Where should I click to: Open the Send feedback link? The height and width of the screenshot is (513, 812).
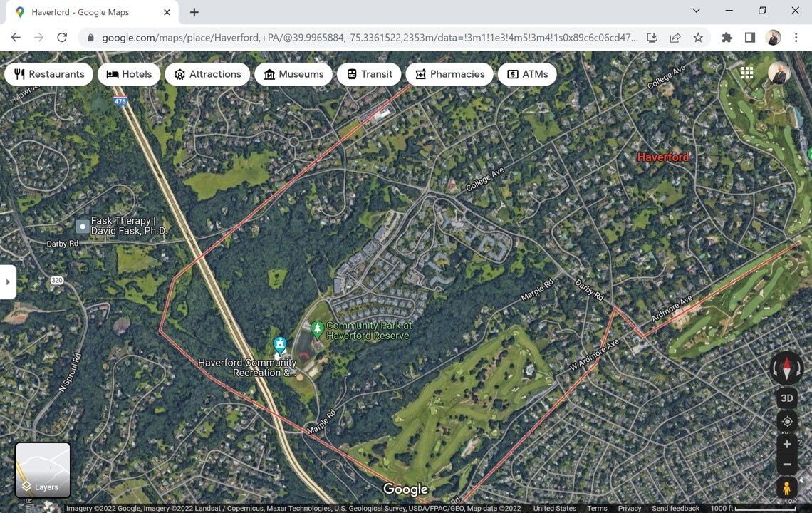675,508
